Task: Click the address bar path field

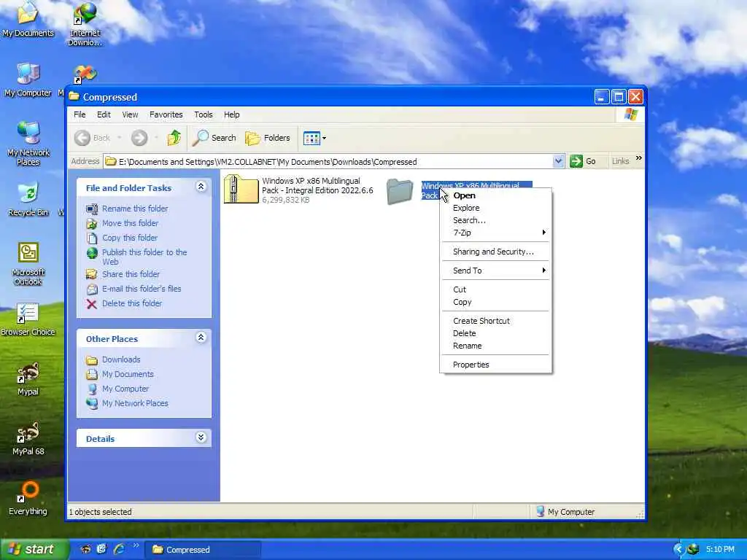Action: coord(329,161)
